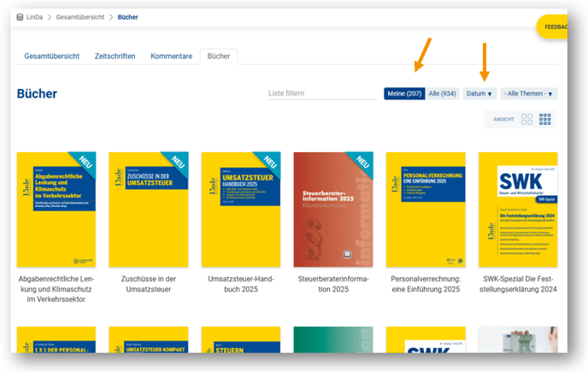Open the green cover book in second row

click(333, 340)
